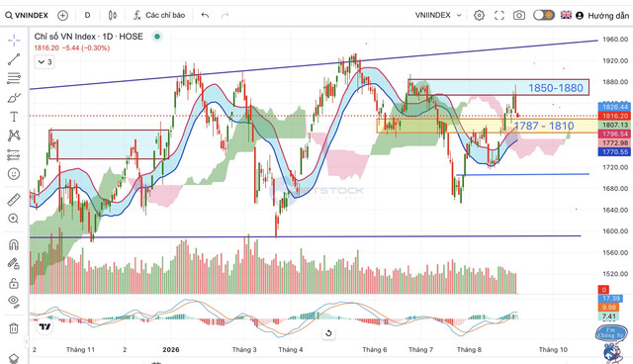
Task: Open chart settings gear
Action: click(479, 16)
